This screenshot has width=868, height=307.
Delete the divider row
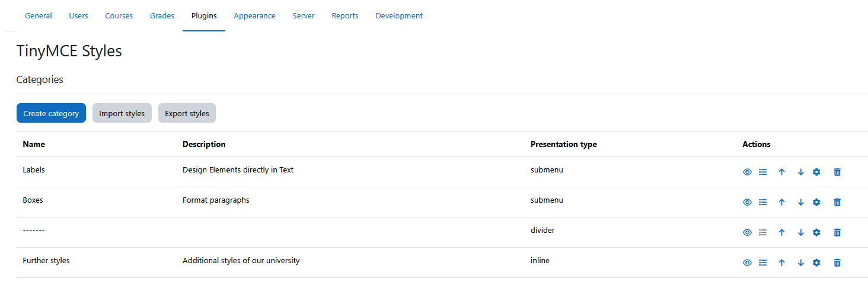point(837,232)
